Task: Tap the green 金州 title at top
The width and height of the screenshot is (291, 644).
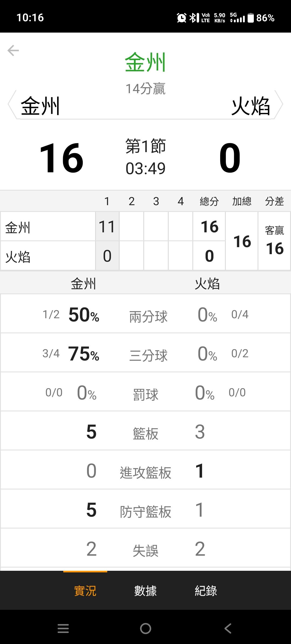Action: click(x=145, y=62)
